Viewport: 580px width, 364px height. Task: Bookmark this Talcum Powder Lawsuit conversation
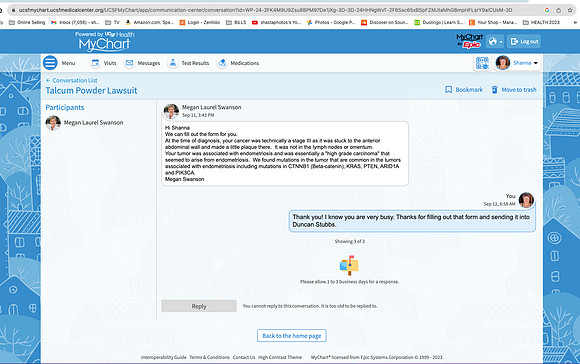click(x=464, y=90)
